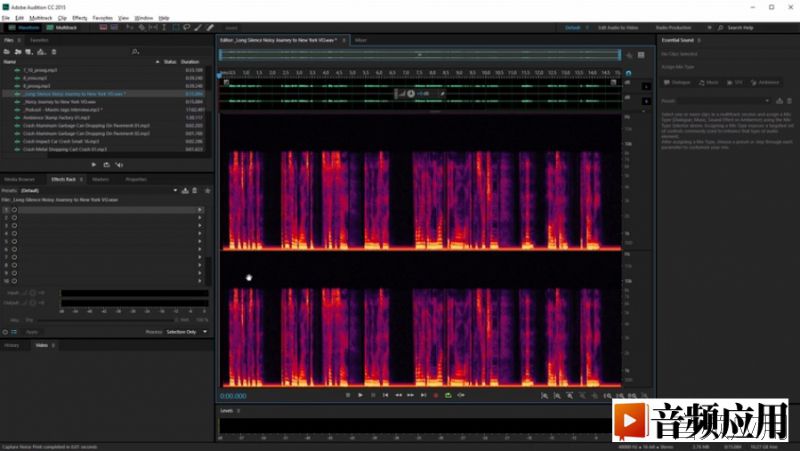800x451 pixels.
Task: Click the effects rack Output gain knob
Action: [x=33, y=303]
